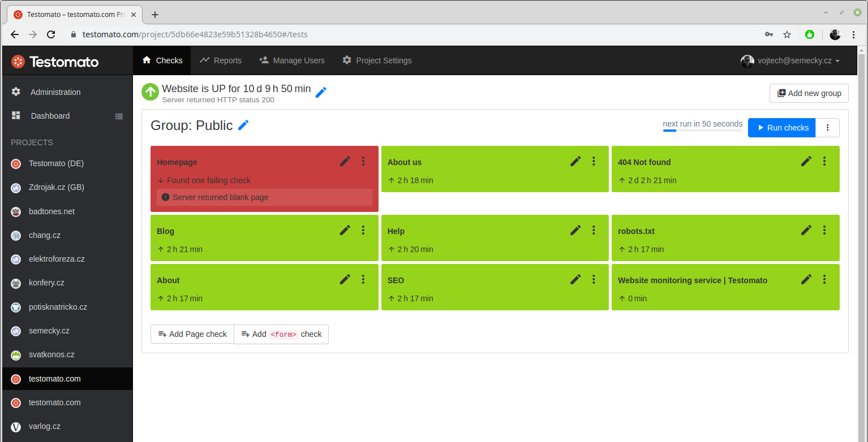Open SEO check three-dot menu

pyautogui.click(x=594, y=280)
